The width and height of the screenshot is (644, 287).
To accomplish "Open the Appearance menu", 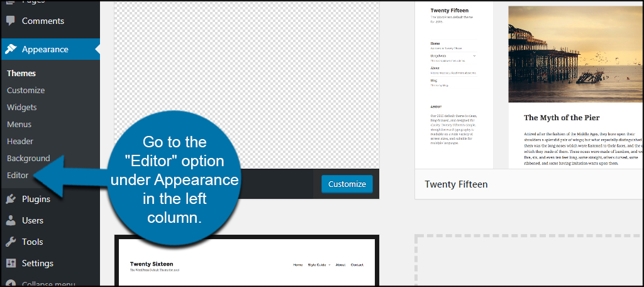I will [50, 49].
